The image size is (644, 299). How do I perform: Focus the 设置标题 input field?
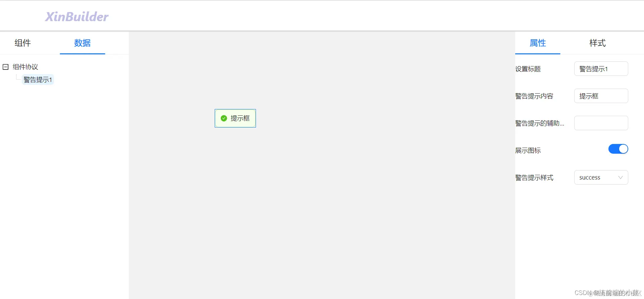pos(601,69)
